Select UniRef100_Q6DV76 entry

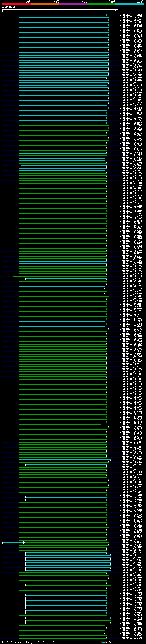pos(131,58)
